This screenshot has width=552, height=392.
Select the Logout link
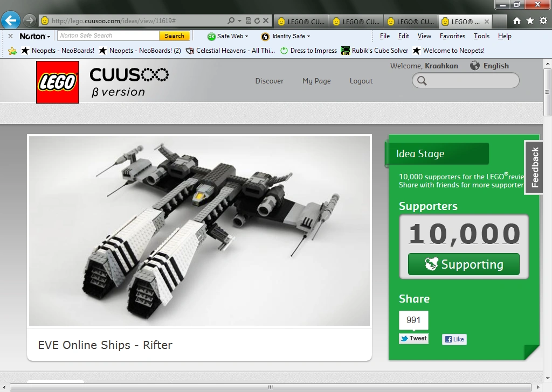(x=361, y=81)
